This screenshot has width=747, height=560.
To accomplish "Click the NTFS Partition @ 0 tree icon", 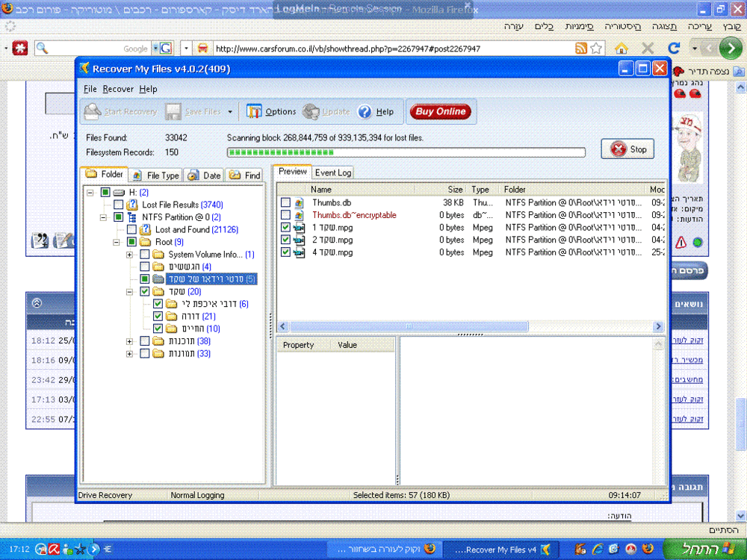I will point(132,217).
